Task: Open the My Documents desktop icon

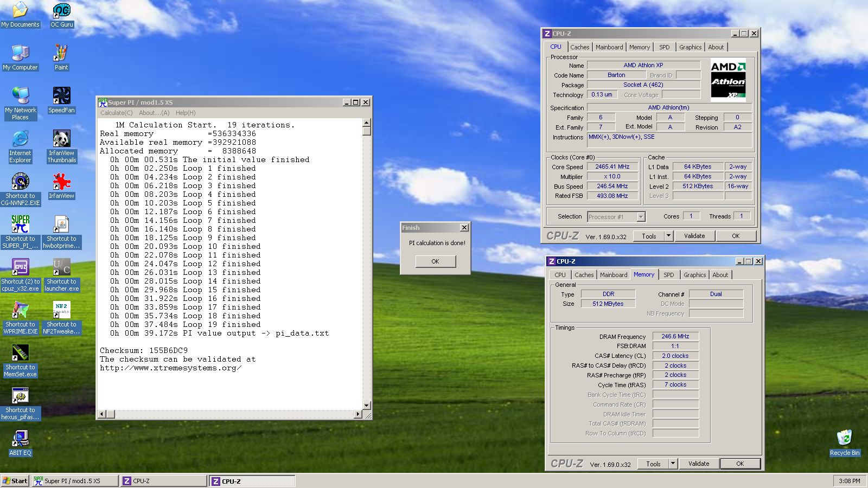Action: point(20,15)
